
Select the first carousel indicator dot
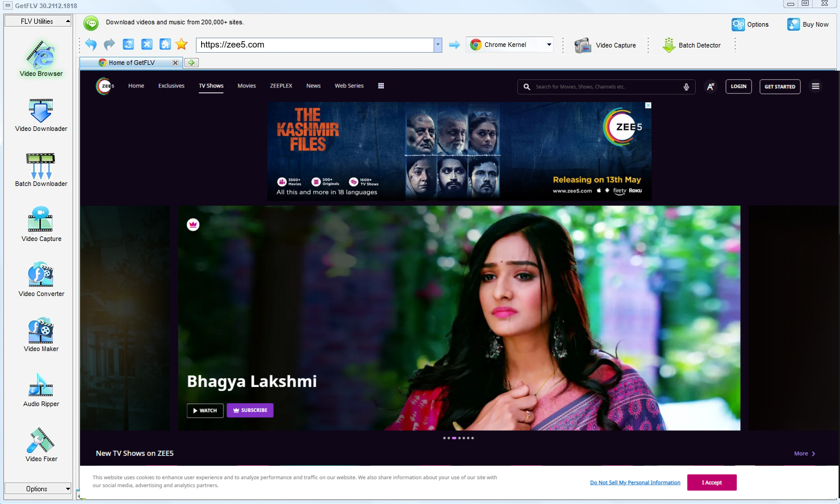(445, 438)
